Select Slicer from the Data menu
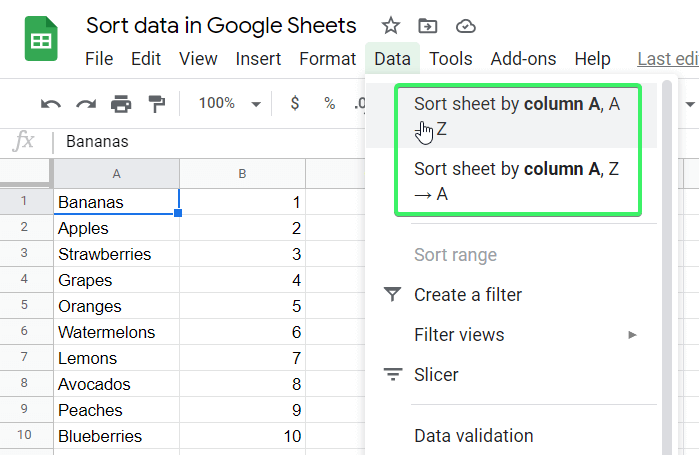The height and width of the screenshot is (455, 699). pyautogui.click(x=436, y=375)
